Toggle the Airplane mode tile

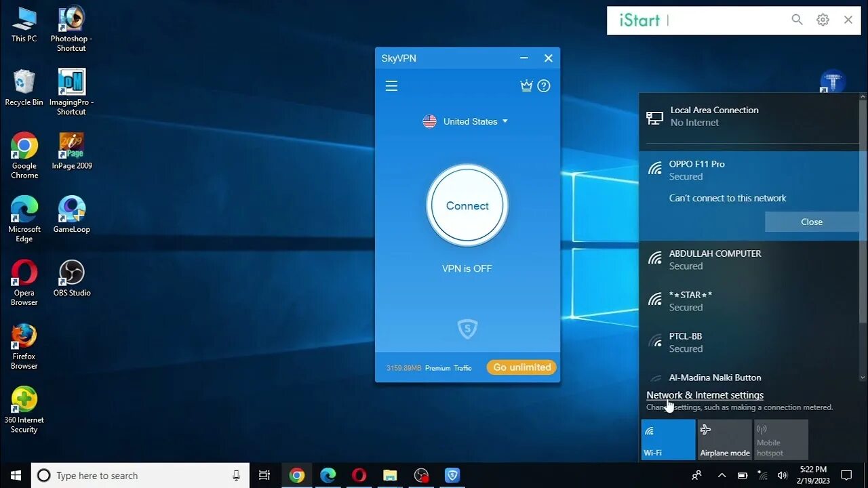pos(725,440)
